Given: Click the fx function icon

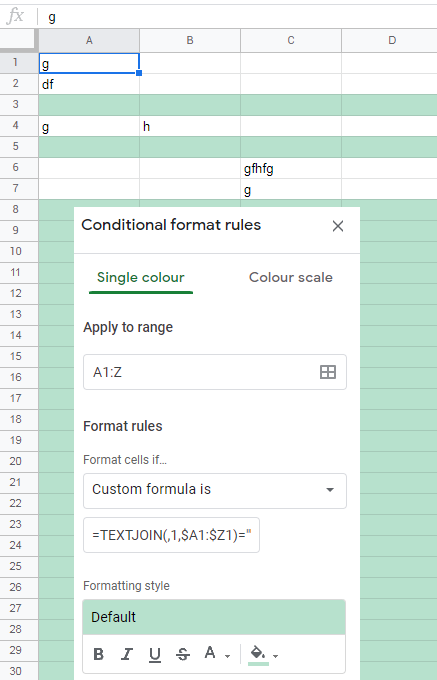Looking at the screenshot, I should 16,16.
